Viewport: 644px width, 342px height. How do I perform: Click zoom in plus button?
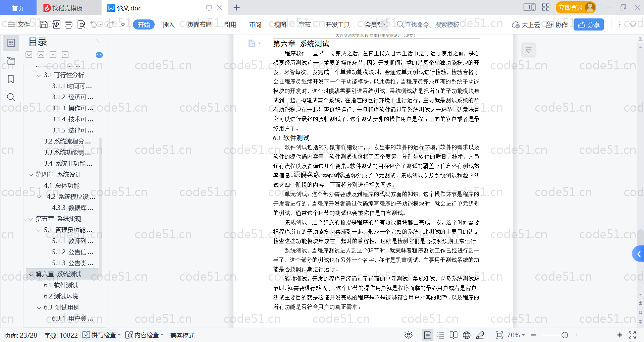[x=620, y=335]
